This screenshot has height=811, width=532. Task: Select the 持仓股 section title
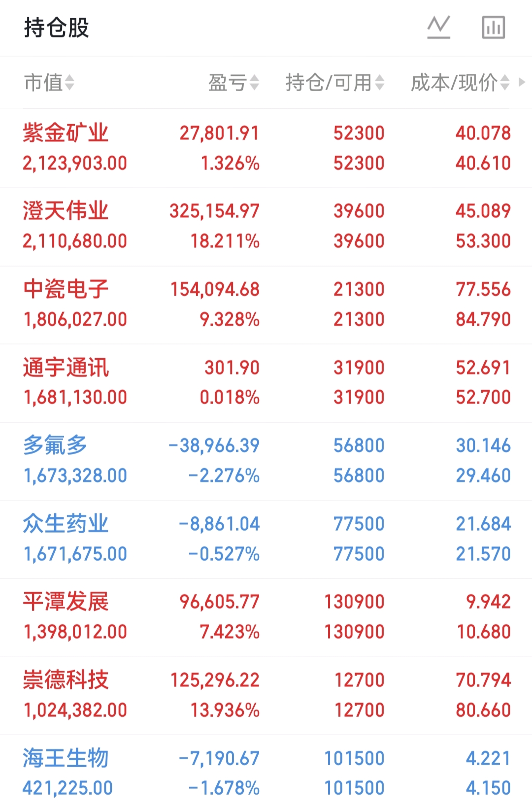click(57, 28)
